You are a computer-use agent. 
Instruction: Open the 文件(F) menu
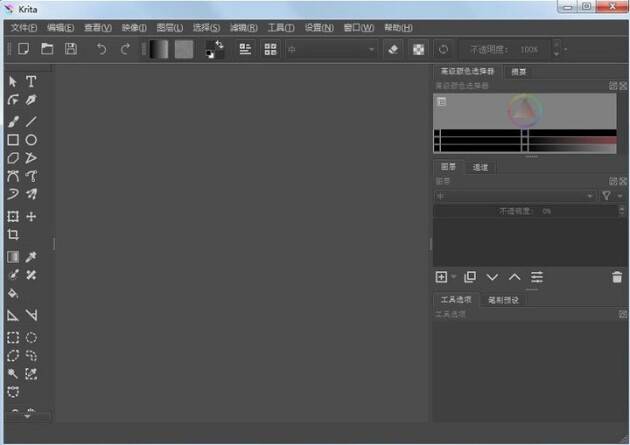click(24, 28)
